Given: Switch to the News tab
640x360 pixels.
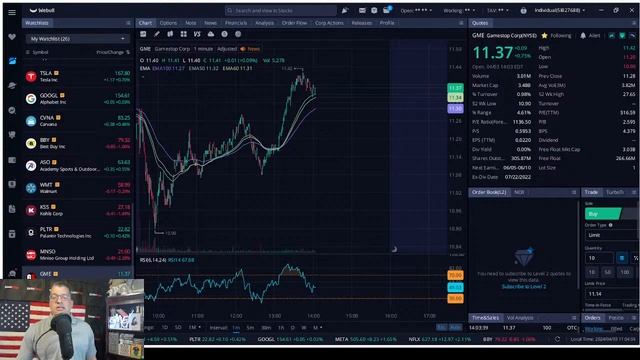Looking at the screenshot, I should 210,23.
